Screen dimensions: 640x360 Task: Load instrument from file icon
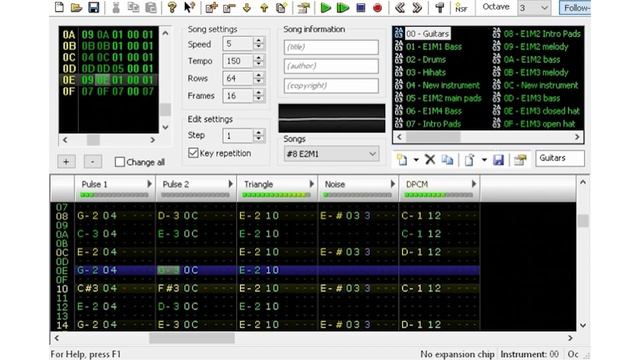[469, 160]
